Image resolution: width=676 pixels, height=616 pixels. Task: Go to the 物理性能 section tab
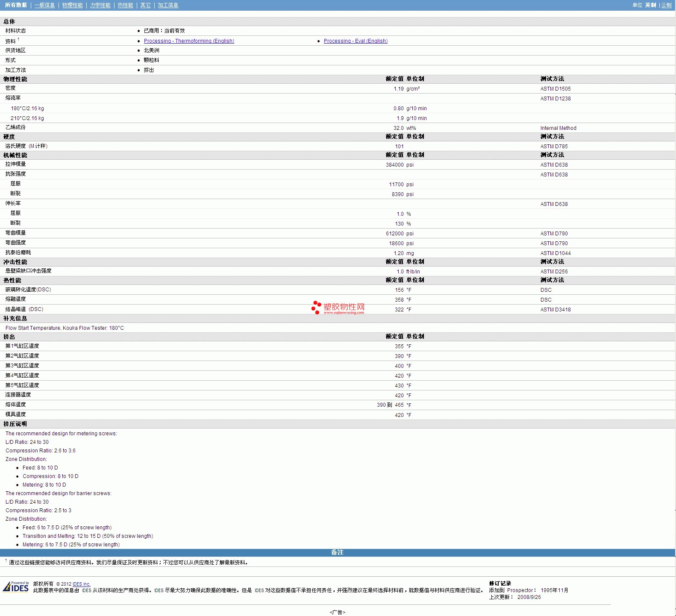pyautogui.click(x=72, y=5)
